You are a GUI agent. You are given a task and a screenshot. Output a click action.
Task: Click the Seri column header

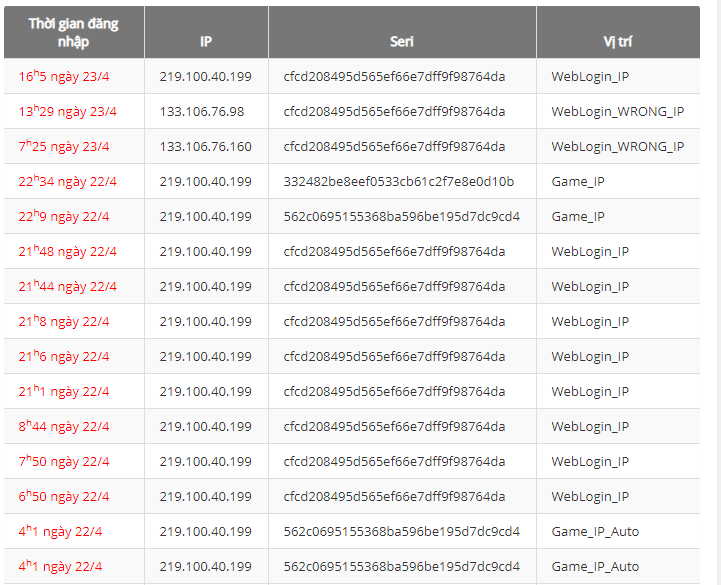(x=402, y=42)
